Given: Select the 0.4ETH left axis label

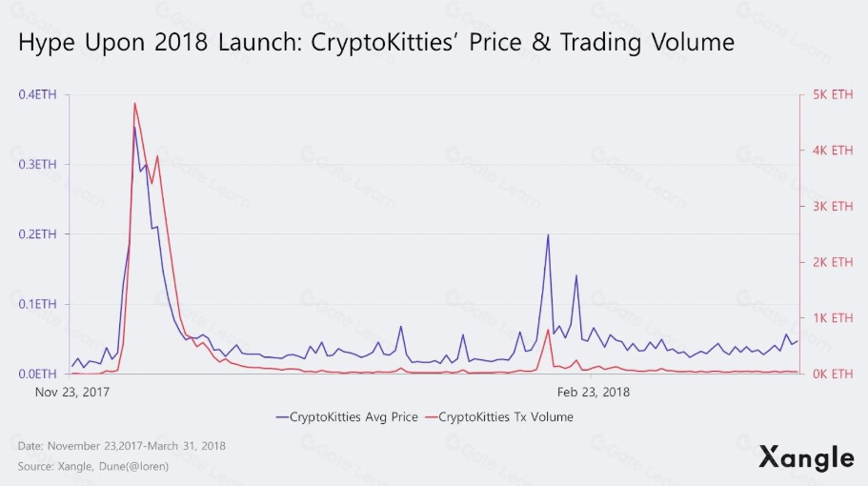Looking at the screenshot, I should [37, 94].
